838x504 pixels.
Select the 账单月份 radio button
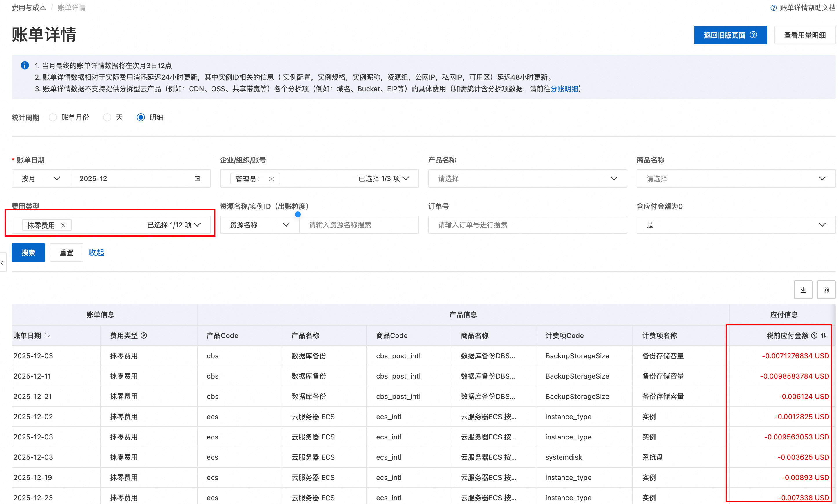pyautogui.click(x=53, y=117)
